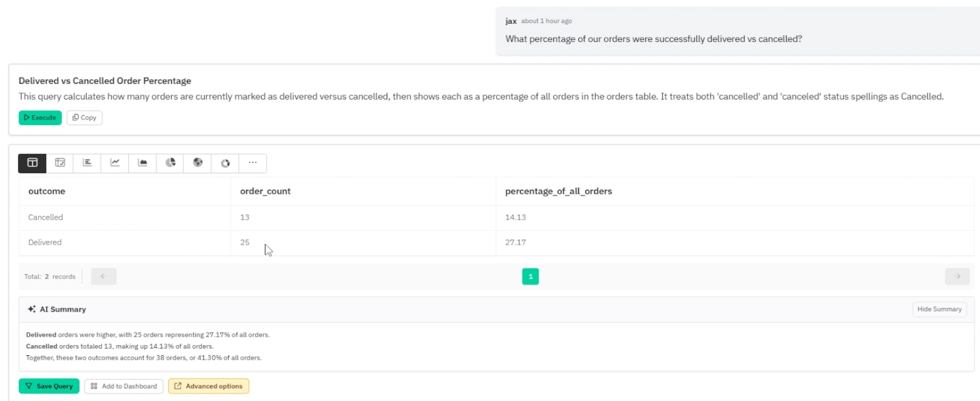This screenshot has height=401, width=980.
Task: Click the percentage cell 27.17
Action: pos(735,243)
